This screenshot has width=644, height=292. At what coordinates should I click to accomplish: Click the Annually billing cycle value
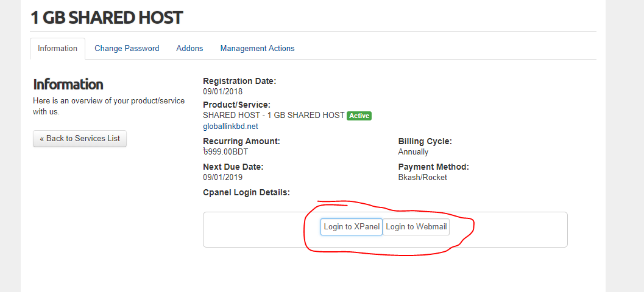(x=413, y=152)
